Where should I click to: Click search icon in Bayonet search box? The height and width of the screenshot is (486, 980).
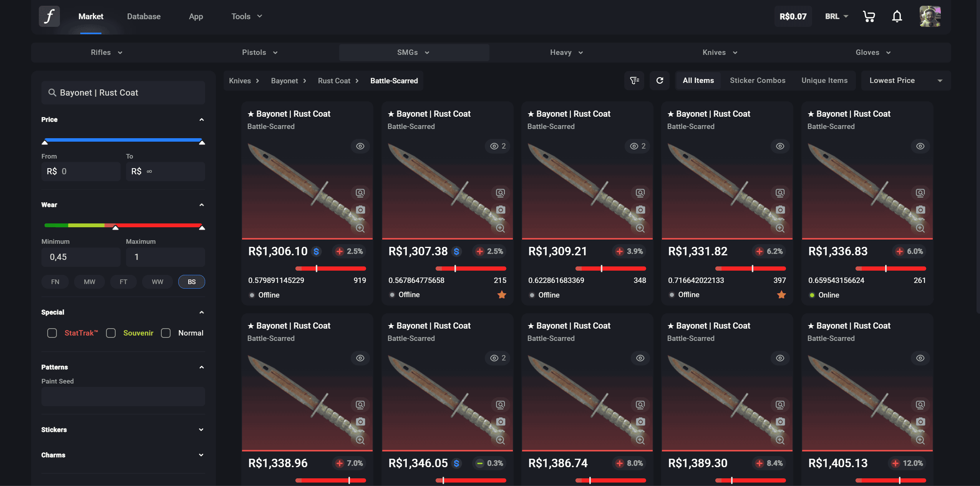click(52, 93)
